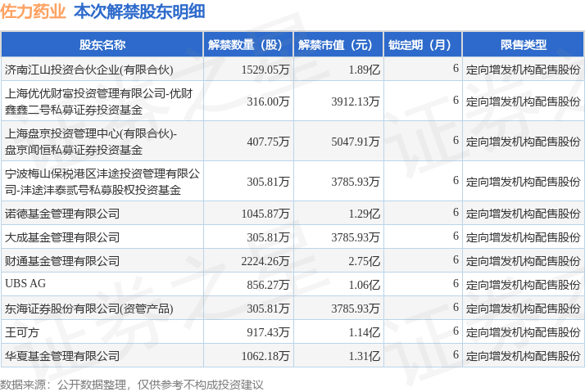Click shareholder 济南江山投资合伙企业(有限合伙)
Image resolution: width=585 pixels, height=392 pixels.
(x=88, y=70)
